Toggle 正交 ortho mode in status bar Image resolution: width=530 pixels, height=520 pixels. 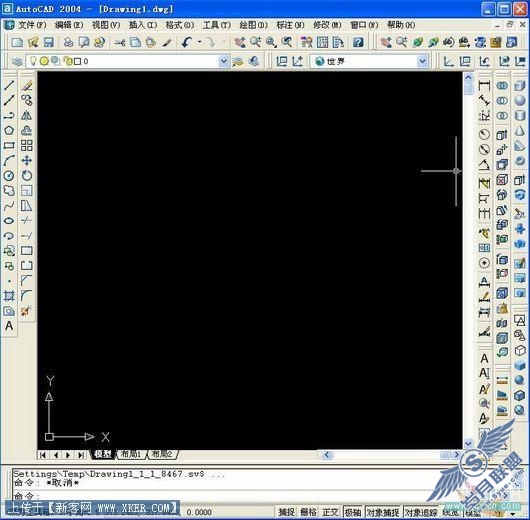point(330,512)
